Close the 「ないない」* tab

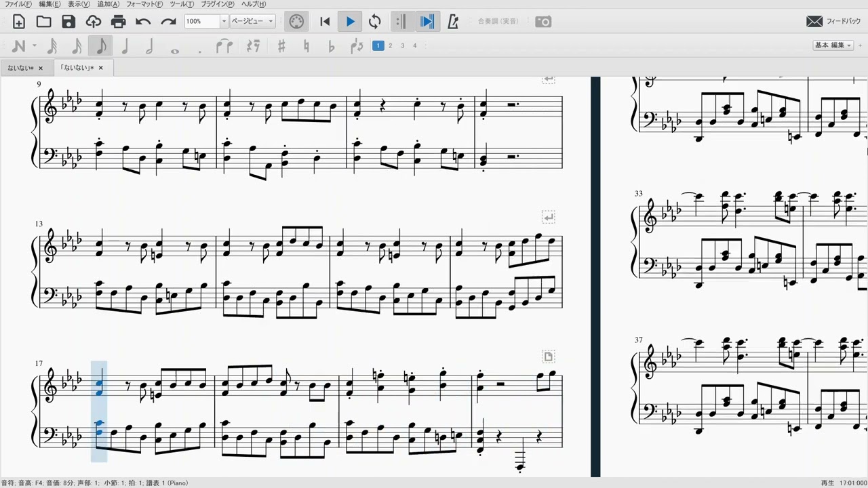(101, 68)
